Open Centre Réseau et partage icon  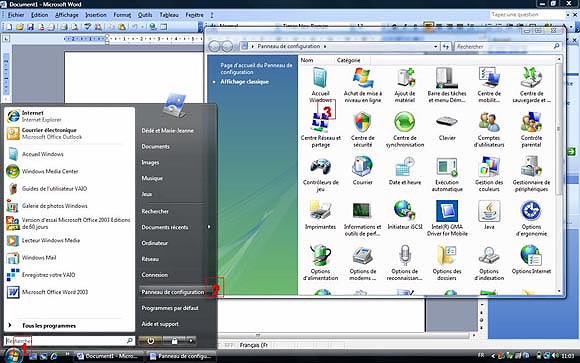click(x=320, y=122)
